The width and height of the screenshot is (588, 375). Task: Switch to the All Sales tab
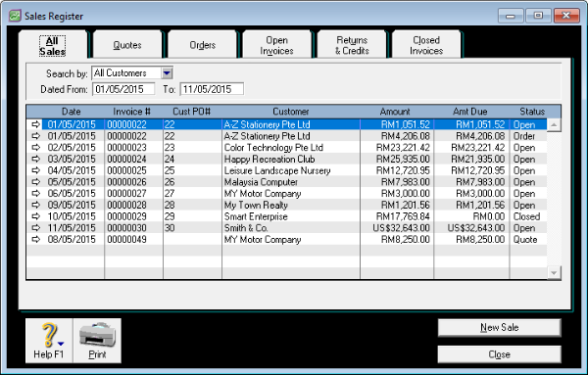coord(53,46)
